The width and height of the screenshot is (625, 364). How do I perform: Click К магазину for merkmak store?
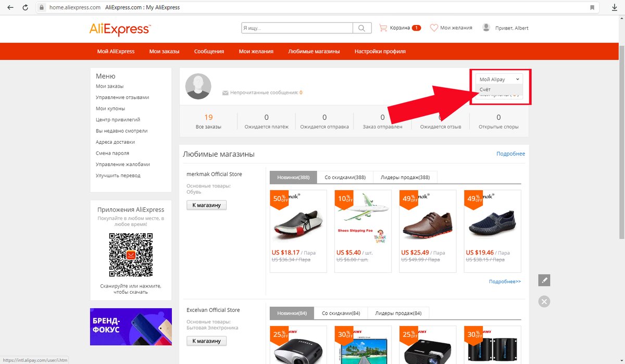[207, 205]
